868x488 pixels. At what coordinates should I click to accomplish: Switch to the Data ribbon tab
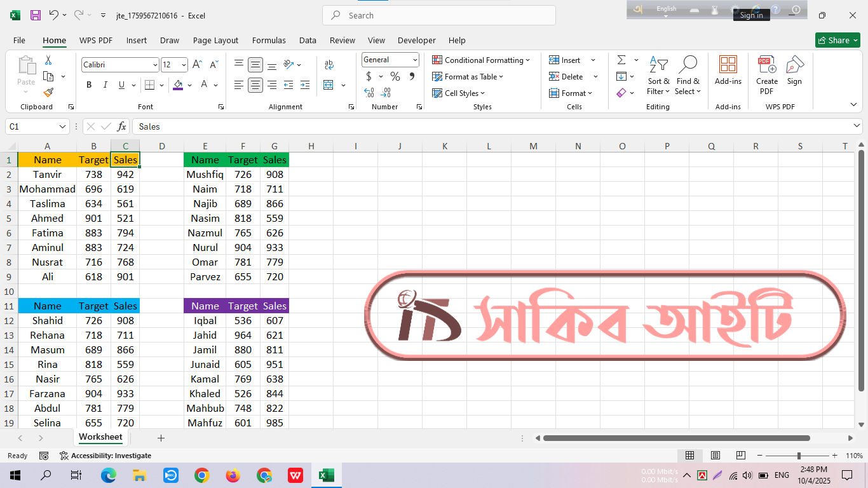click(308, 40)
